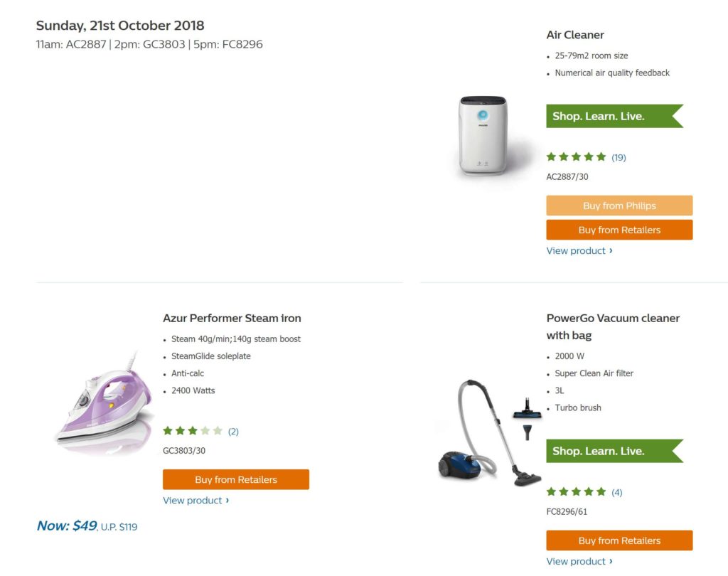This screenshot has width=728, height=576.
Task: Click the Air Cleaner star rating
Action: tap(576, 157)
